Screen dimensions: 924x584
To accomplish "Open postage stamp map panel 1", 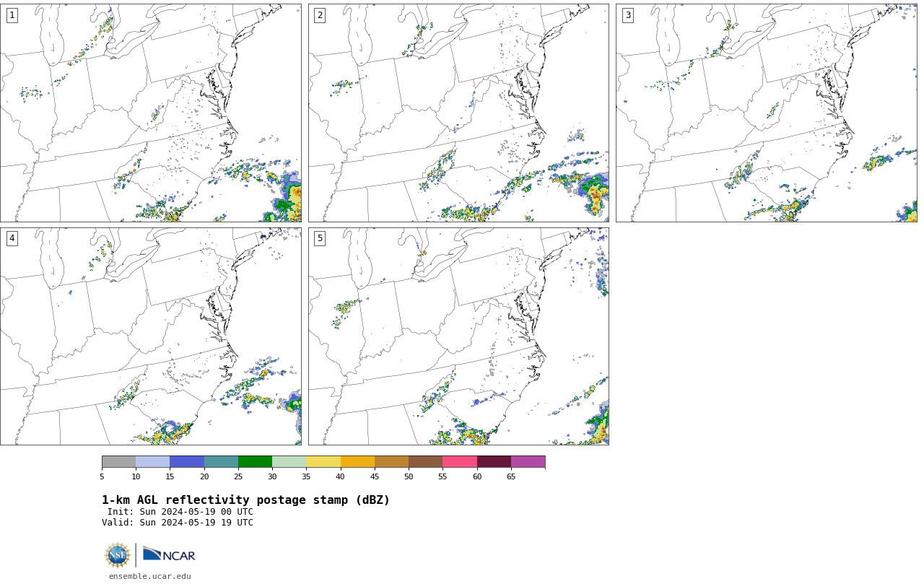I will pos(151,113).
